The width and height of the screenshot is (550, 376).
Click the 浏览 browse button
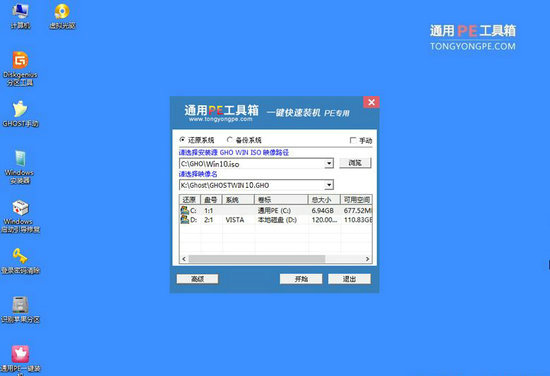(355, 163)
